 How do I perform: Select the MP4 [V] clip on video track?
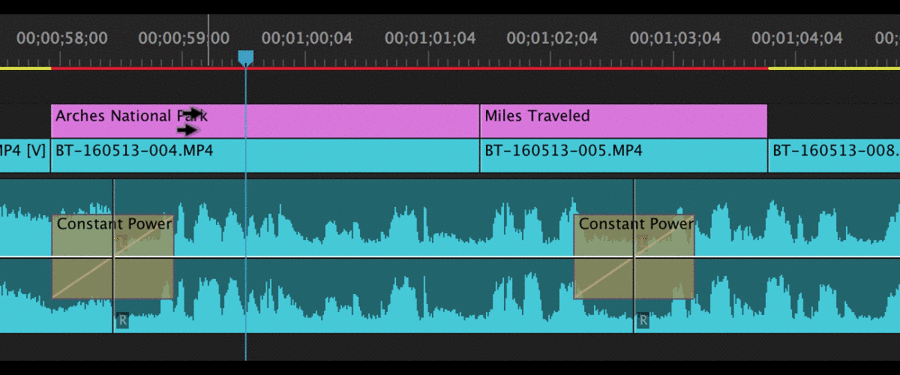click(x=25, y=155)
